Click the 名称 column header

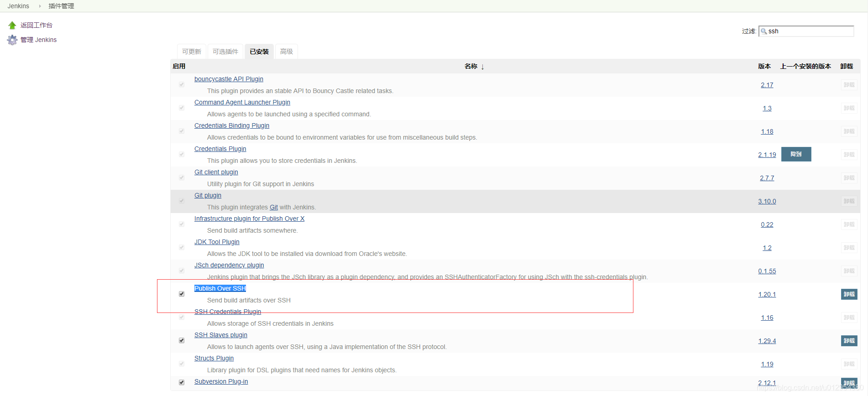[x=471, y=66]
